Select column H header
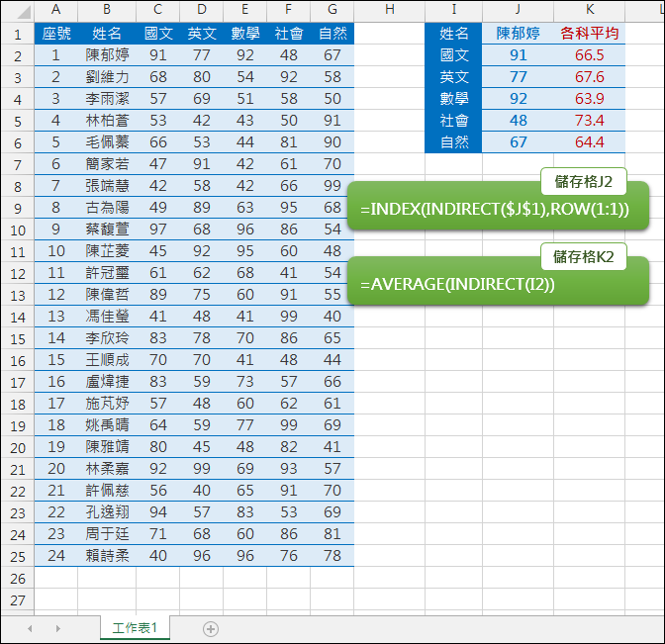The width and height of the screenshot is (665, 644). [x=389, y=9]
